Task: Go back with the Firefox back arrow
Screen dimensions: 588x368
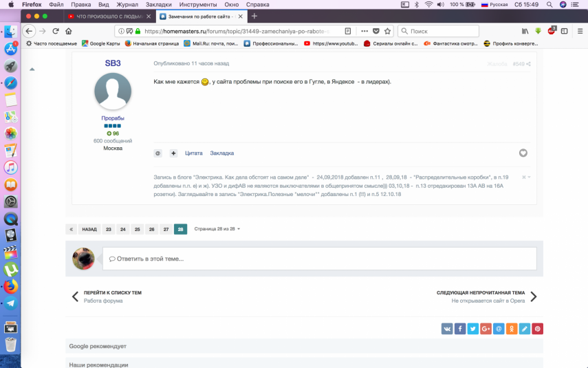Action: coord(29,31)
